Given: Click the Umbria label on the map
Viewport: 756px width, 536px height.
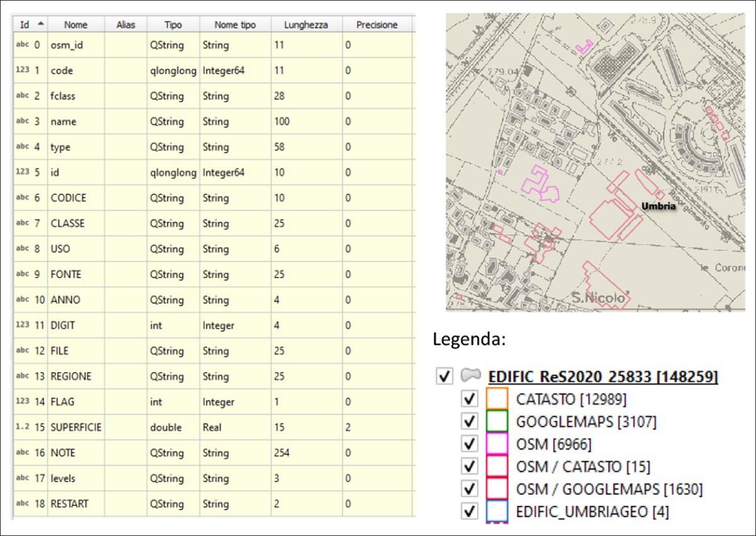Looking at the screenshot, I should tap(658, 206).
